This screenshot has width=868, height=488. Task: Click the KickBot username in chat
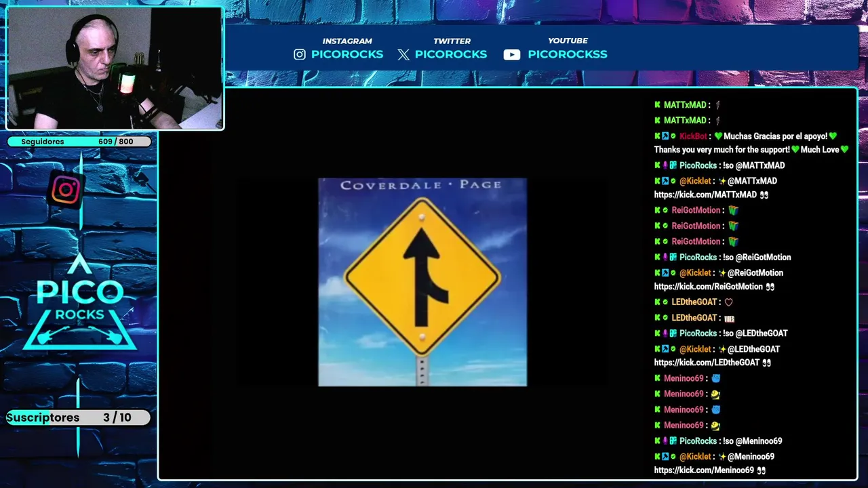[x=693, y=136]
